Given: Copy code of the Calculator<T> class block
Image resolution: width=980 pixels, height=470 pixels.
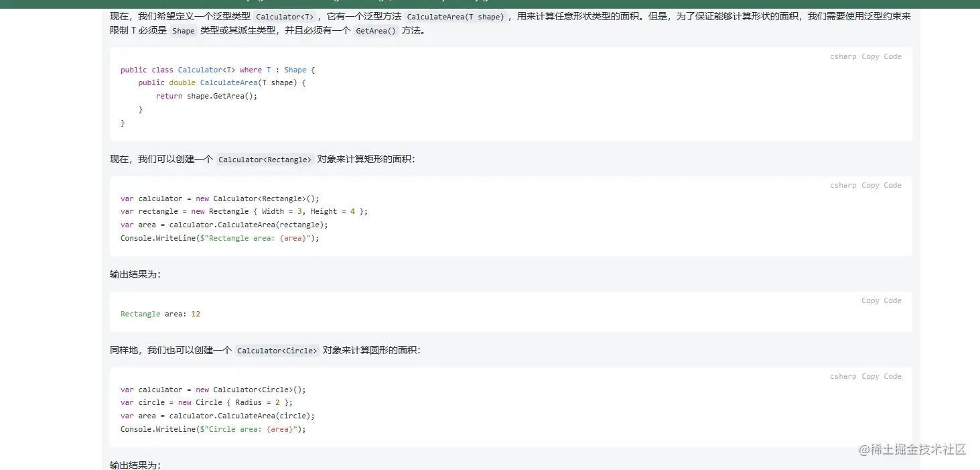Looking at the screenshot, I should (x=882, y=56).
